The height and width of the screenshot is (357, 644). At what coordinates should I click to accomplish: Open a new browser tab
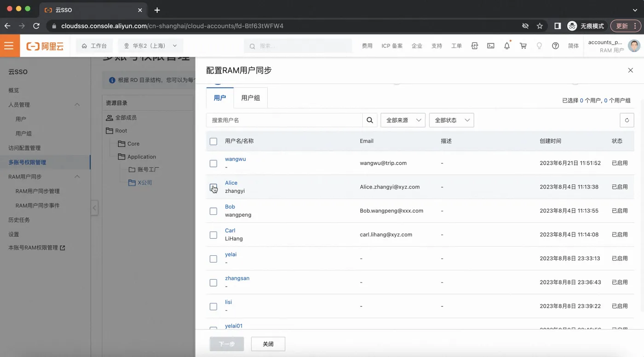[x=157, y=10]
